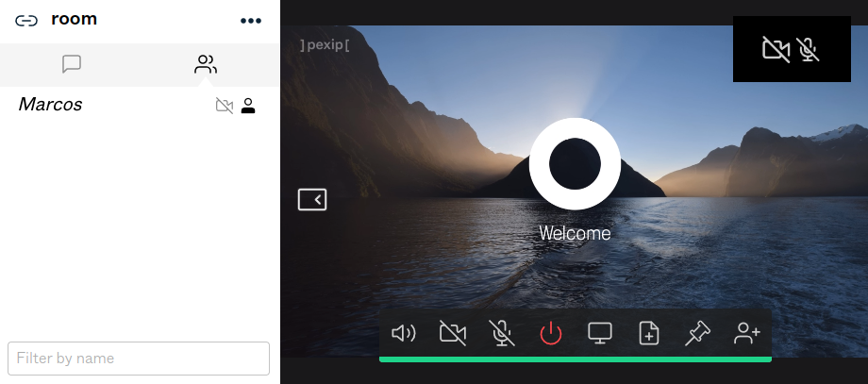This screenshot has width=868, height=384.
Task: Switch to the chat tab
Action: click(71, 64)
